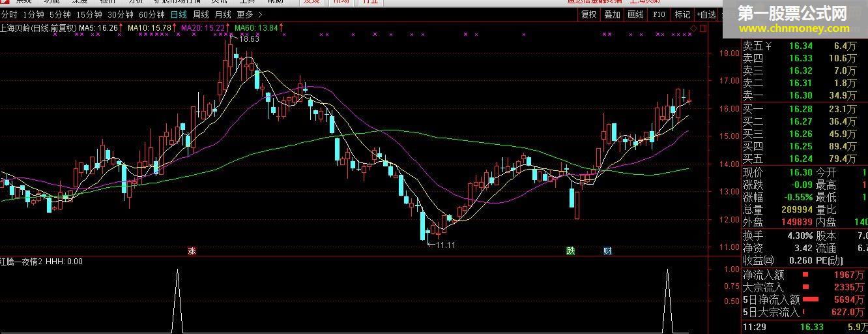
Task: Click the left signal spike in indicator panel
Action: (177, 300)
